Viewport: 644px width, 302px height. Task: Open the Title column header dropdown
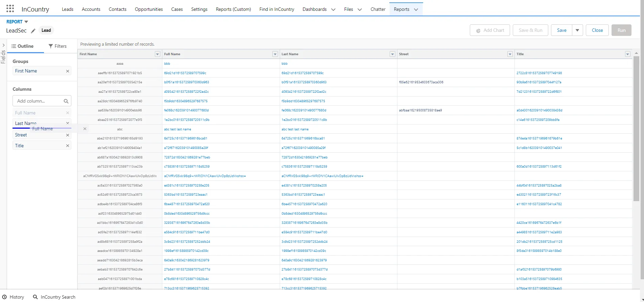click(x=627, y=54)
